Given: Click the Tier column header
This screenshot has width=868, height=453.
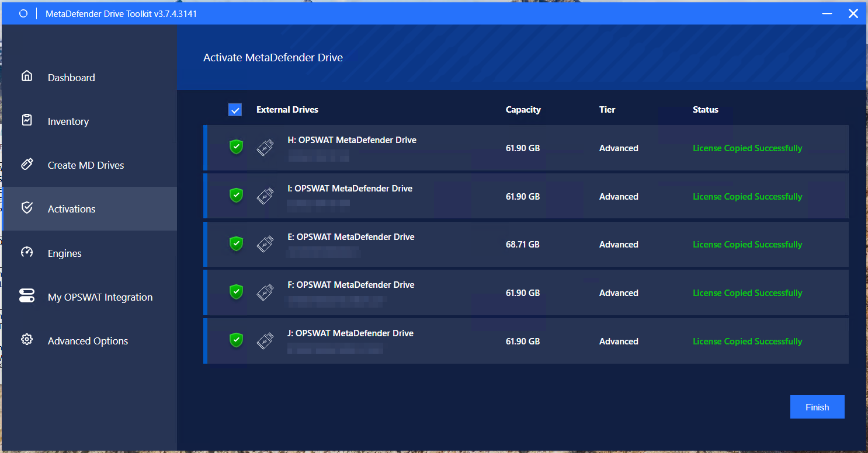Looking at the screenshot, I should [x=607, y=110].
